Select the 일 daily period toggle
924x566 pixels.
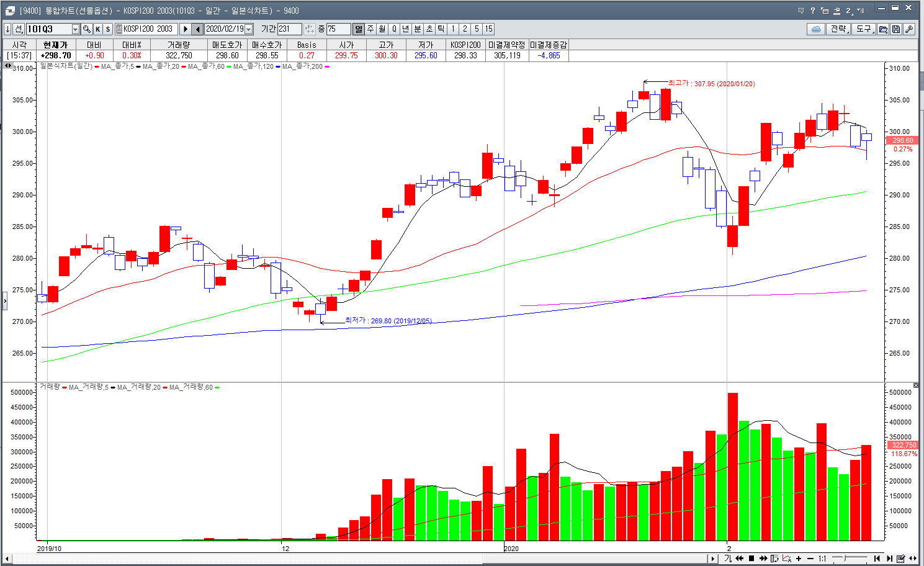(359, 29)
